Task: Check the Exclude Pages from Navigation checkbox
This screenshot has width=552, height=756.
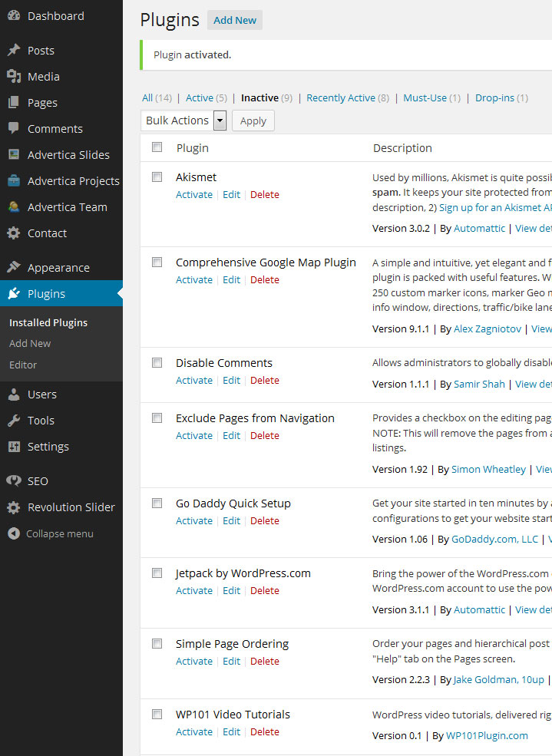Action: pyautogui.click(x=157, y=418)
